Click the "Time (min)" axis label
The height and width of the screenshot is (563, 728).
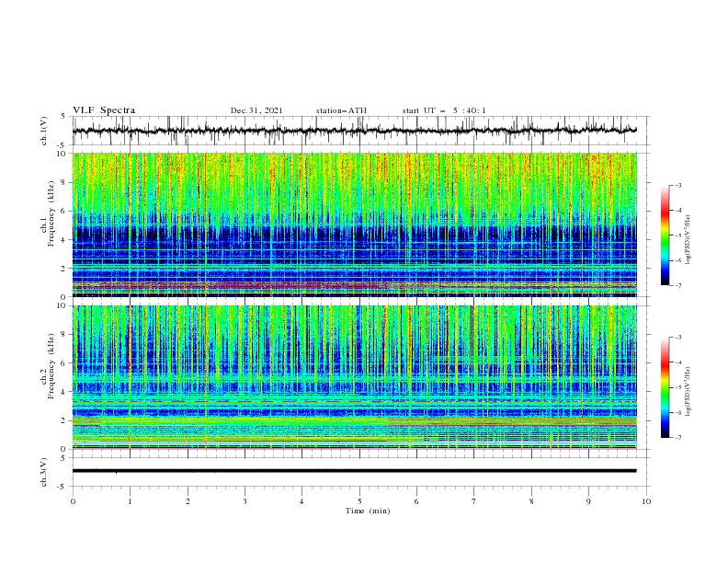point(368,511)
